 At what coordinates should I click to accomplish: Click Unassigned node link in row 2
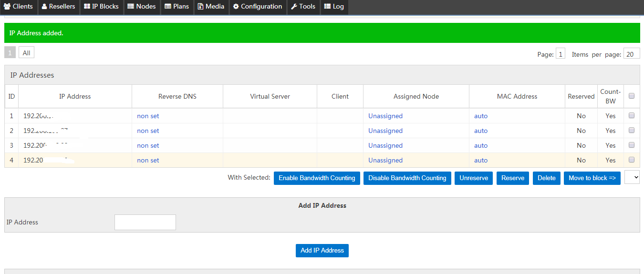385,131
